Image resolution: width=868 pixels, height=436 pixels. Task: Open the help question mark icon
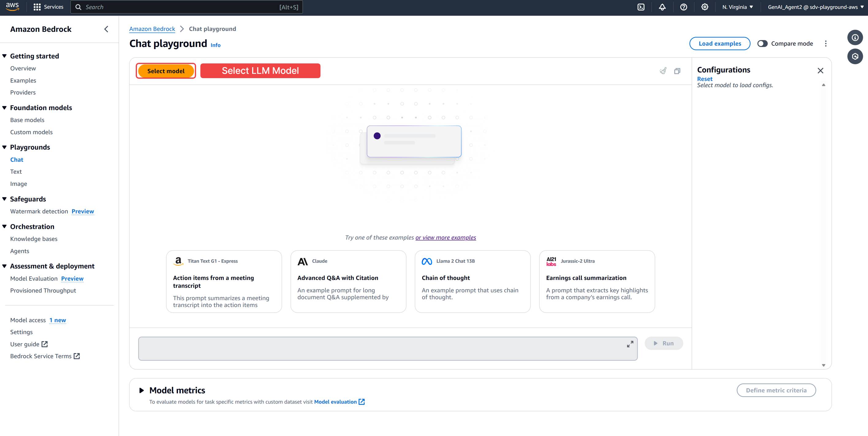point(683,7)
